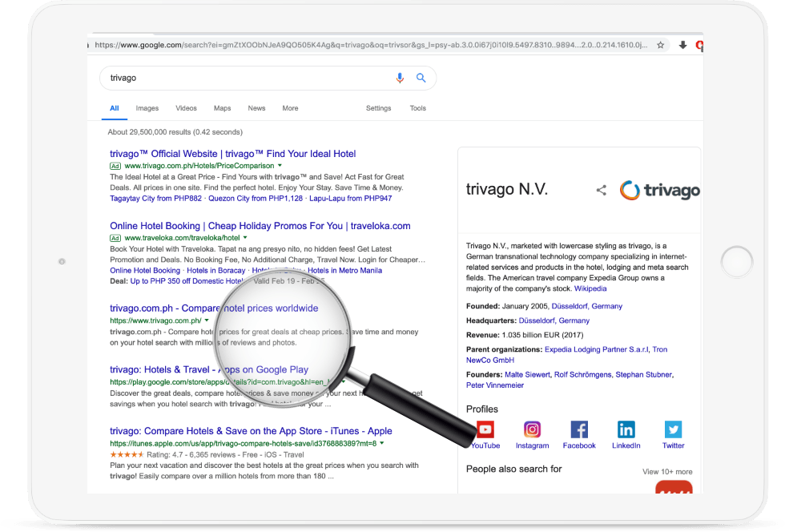Bookmark page with the star icon

[661, 46]
